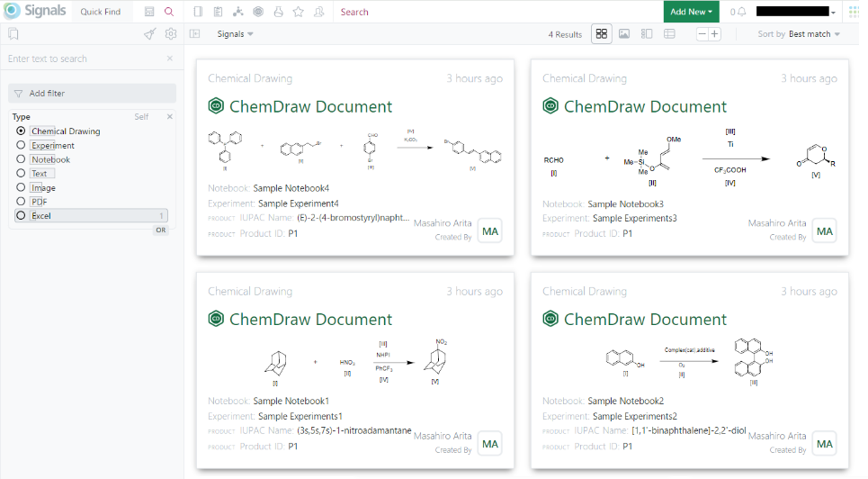The image size is (868, 479).
Task: Switch to table list view
Action: [669, 34]
